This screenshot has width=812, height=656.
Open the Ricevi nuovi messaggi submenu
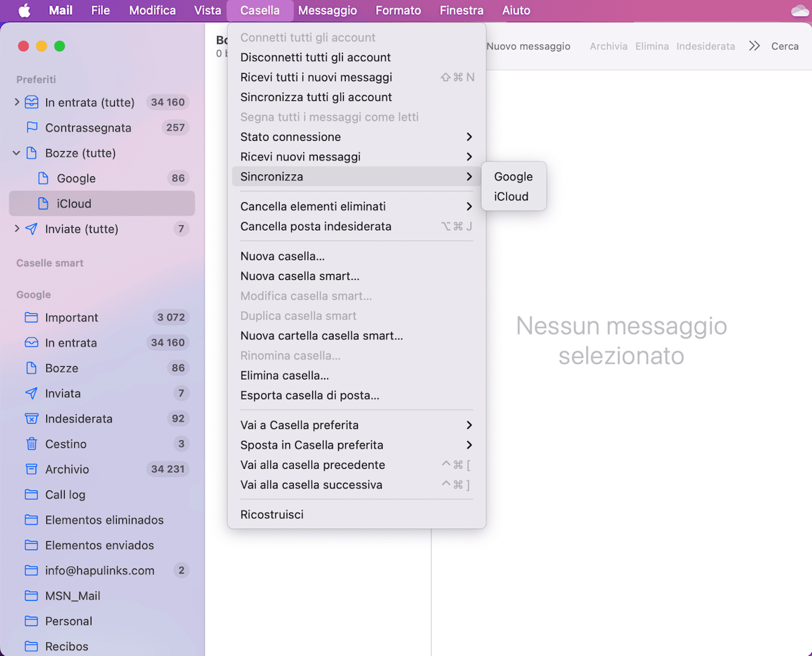357,157
